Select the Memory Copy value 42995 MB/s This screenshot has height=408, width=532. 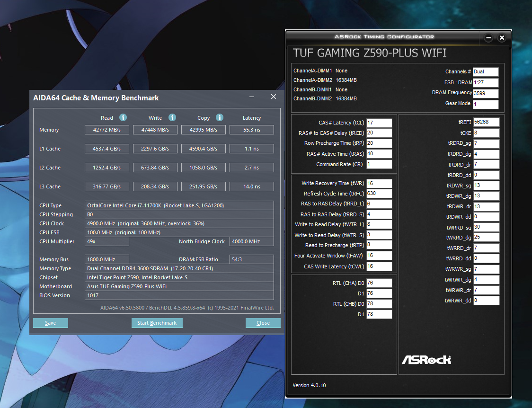click(203, 130)
